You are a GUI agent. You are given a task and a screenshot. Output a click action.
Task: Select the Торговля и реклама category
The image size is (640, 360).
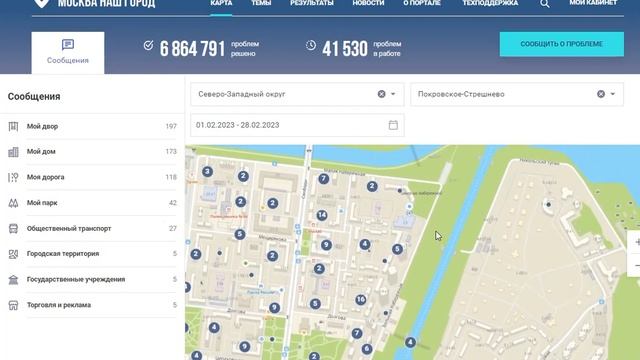tap(92, 305)
